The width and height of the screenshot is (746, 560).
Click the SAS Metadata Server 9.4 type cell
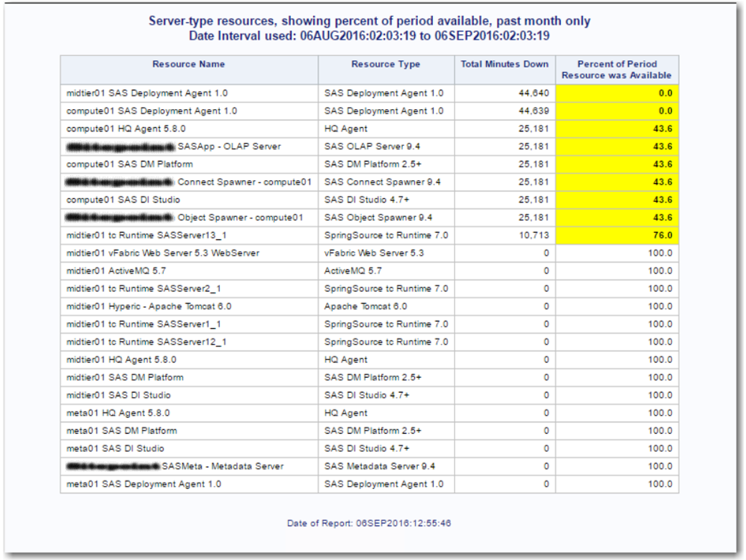(379, 467)
